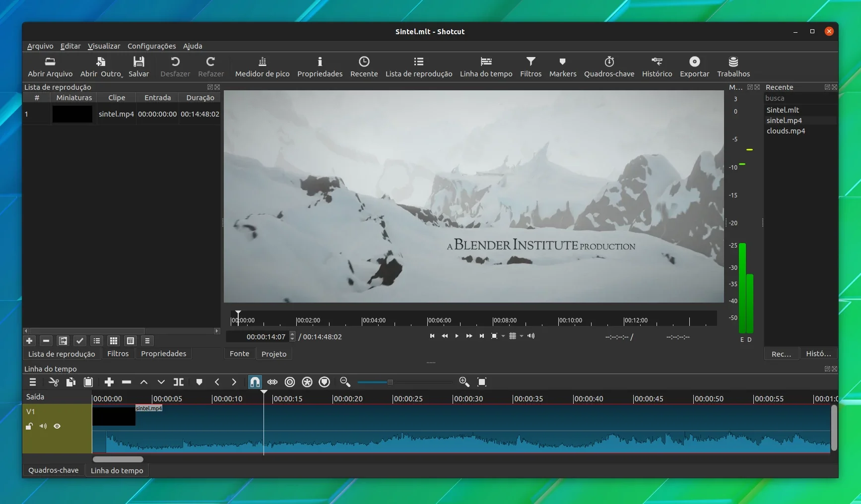Mute the V1 track audio
The image size is (861, 504).
[43, 426]
